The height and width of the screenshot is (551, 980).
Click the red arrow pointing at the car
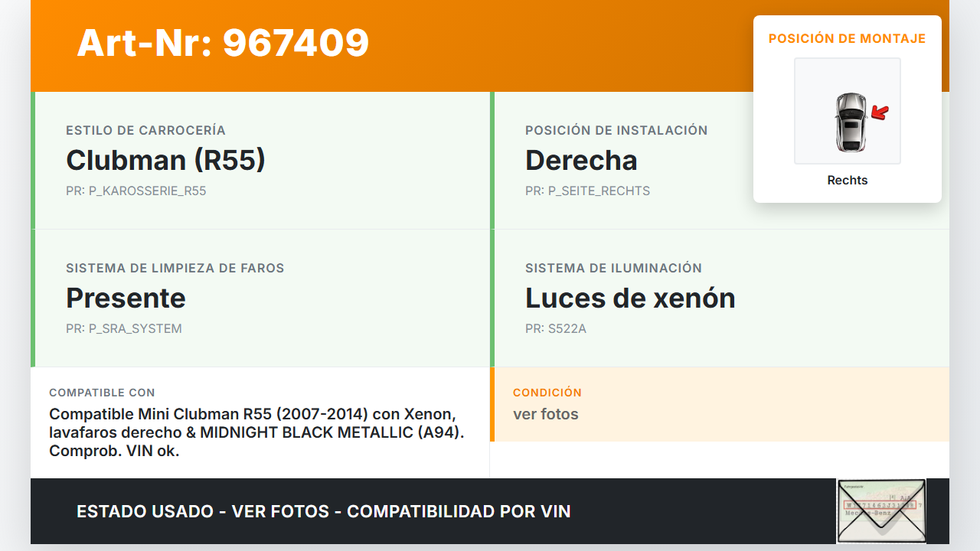(x=880, y=113)
